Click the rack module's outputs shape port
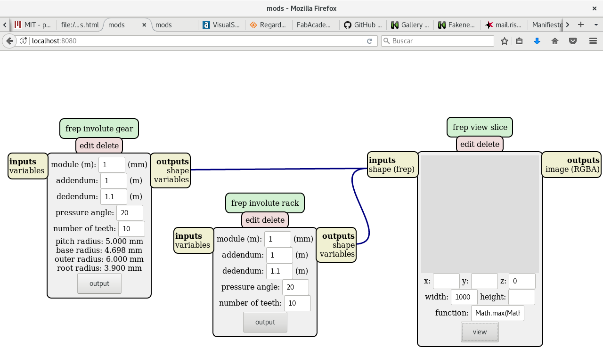This screenshot has height=364, width=603. pos(343,245)
